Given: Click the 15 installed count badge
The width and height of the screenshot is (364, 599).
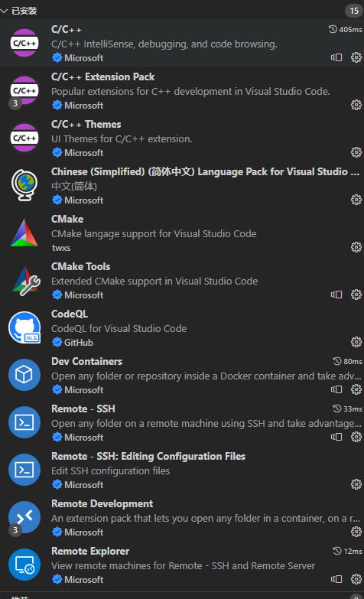Looking at the screenshot, I should pos(354,11).
